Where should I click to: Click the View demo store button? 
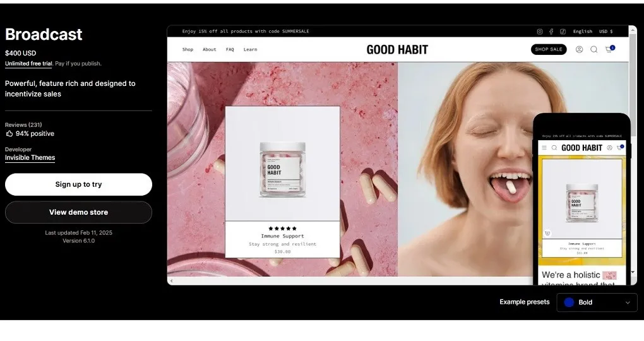tap(78, 212)
